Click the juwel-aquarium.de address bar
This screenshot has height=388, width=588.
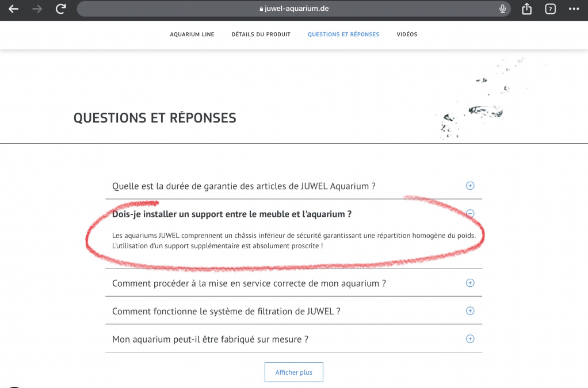point(293,9)
